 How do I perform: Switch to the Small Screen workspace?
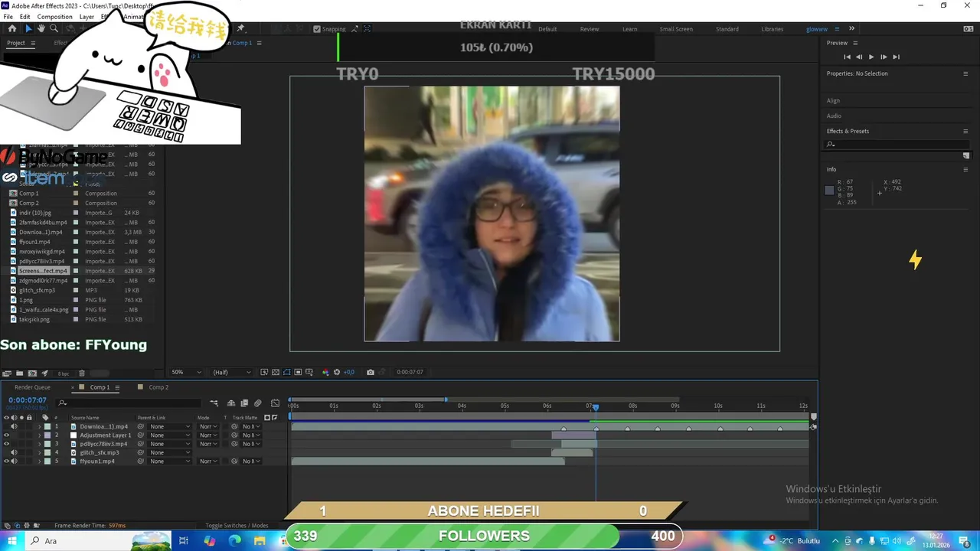point(676,29)
